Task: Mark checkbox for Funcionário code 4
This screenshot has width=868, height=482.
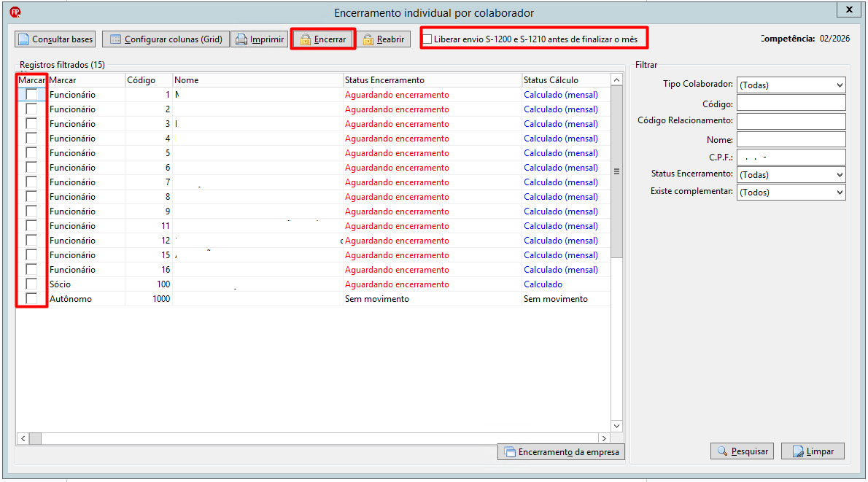Action: tap(31, 139)
